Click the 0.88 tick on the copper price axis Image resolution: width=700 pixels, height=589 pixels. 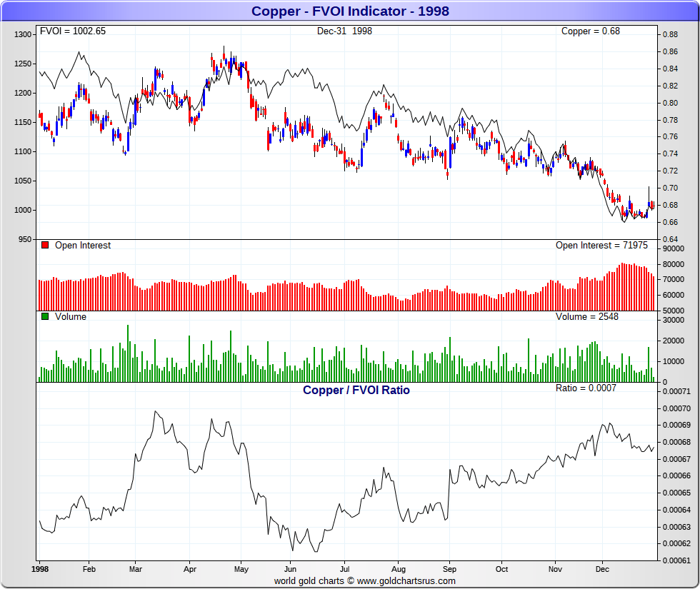(x=670, y=34)
